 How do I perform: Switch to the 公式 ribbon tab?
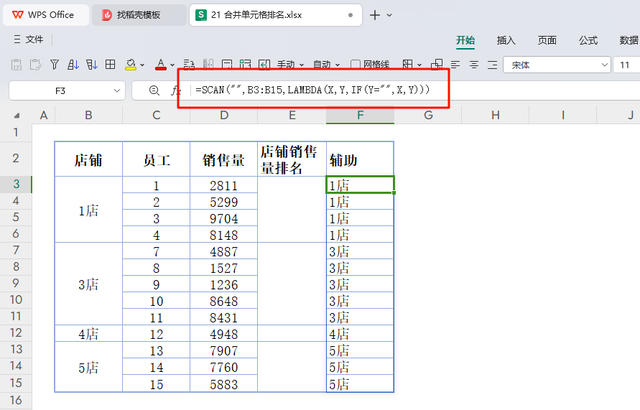588,40
